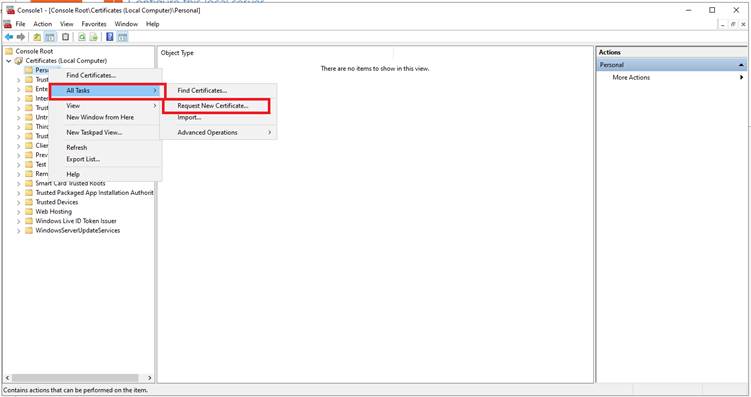Collapse the Personal section in the Actions pane
The image size is (751, 397).
741,65
